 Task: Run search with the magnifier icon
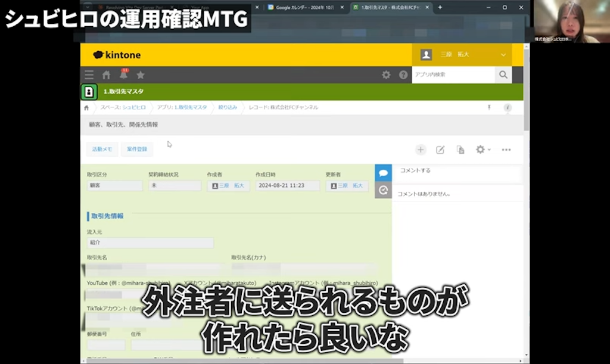503,75
